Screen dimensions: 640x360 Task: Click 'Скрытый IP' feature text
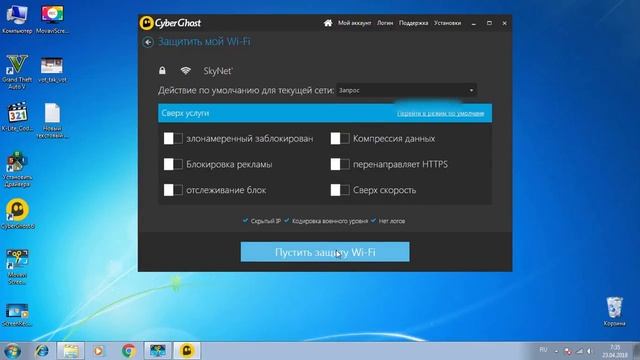[265, 221]
